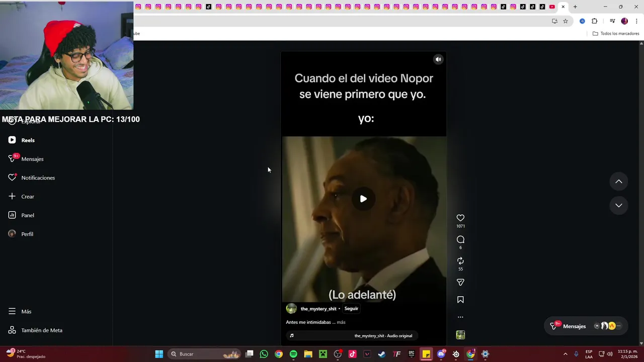Open TikTok from the taskbar

[x=352, y=354]
